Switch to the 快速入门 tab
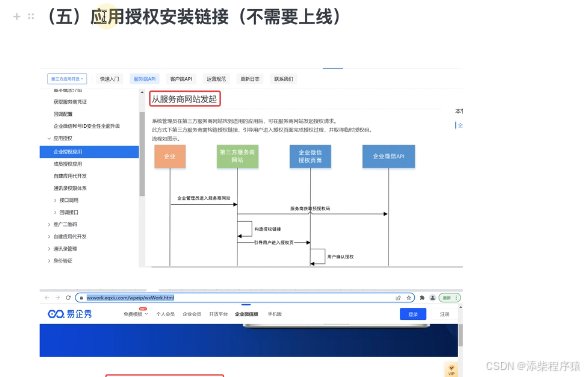This screenshot has height=377, width=584. pyautogui.click(x=110, y=79)
